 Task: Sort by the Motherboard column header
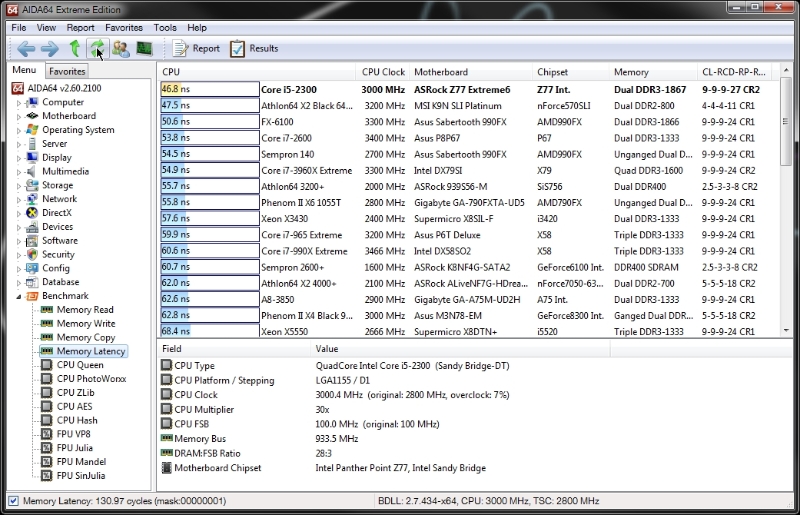tap(470, 72)
